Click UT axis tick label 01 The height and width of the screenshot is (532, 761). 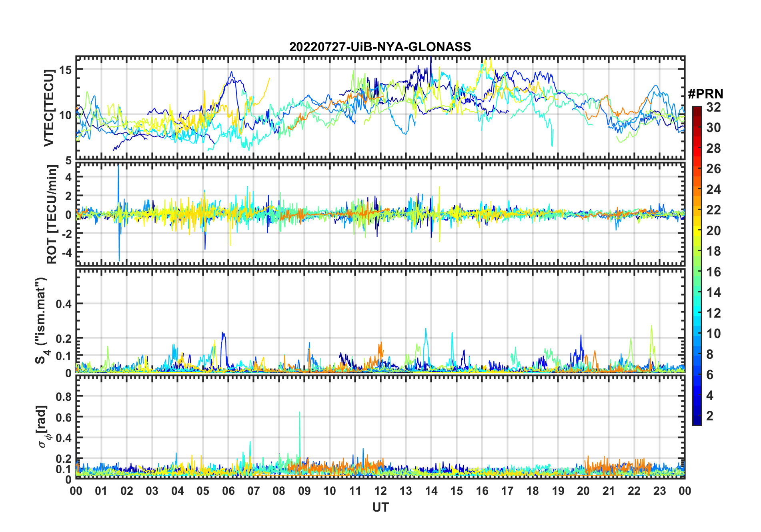pyautogui.click(x=101, y=491)
